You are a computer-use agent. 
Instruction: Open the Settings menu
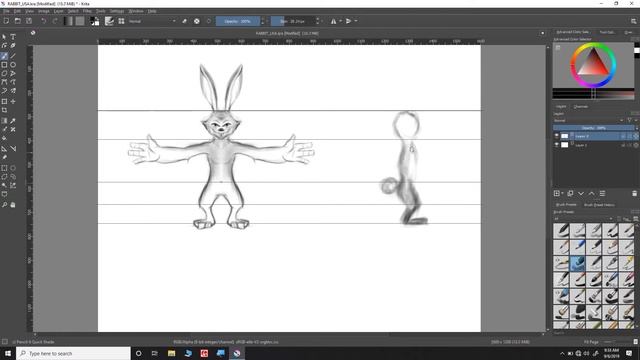click(117, 11)
